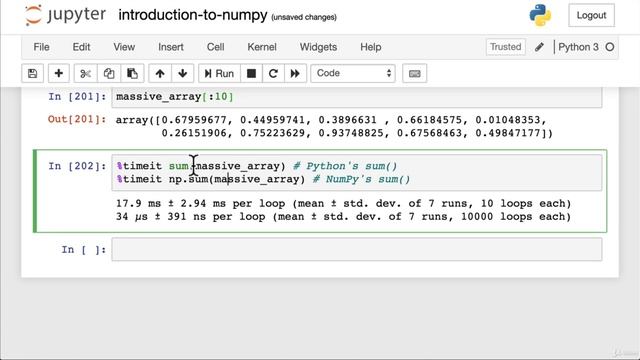Click the %timeit np.sum(massive_array) line

263,179
